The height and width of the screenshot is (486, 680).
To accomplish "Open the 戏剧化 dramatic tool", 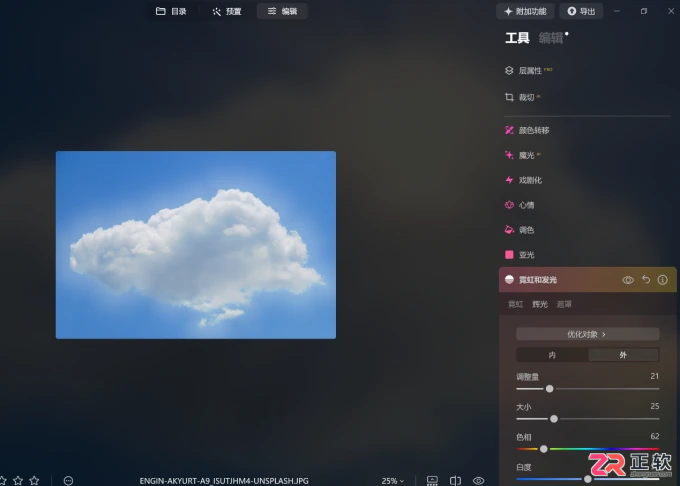I will pos(523,180).
